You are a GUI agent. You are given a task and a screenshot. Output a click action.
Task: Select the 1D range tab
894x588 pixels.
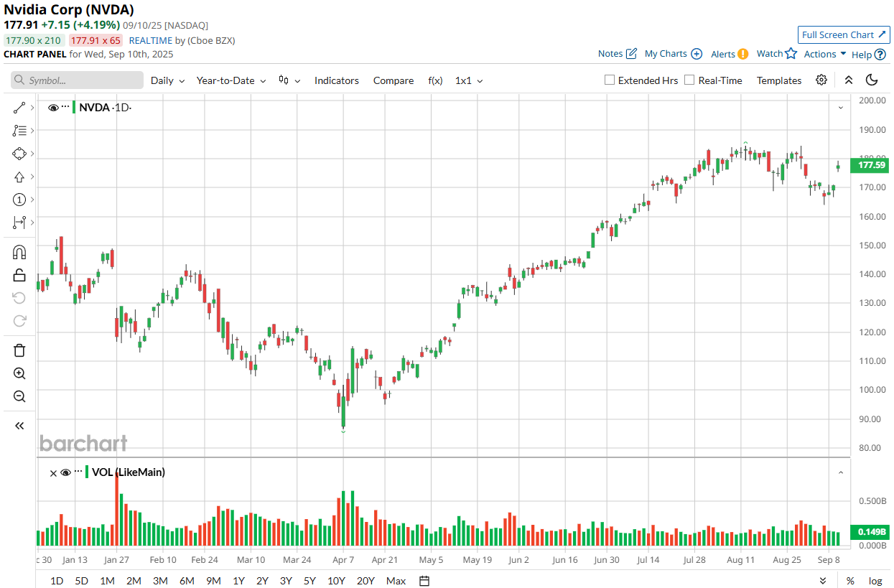coord(57,581)
